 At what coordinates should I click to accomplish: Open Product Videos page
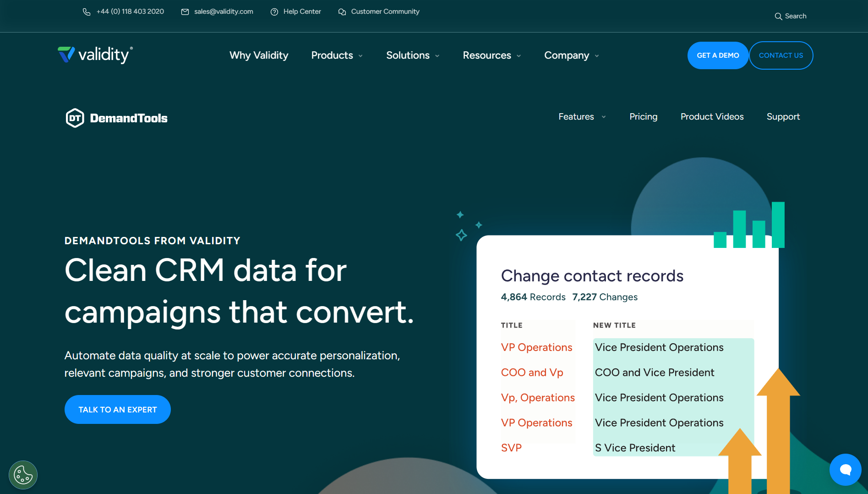pyautogui.click(x=712, y=117)
